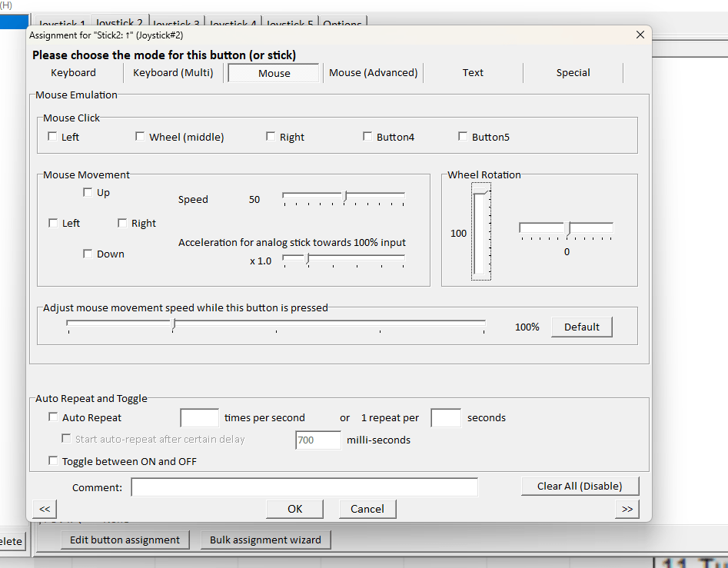Click the horizontal Wheel Rotation slider
The image size is (728, 568).
[567, 229]
